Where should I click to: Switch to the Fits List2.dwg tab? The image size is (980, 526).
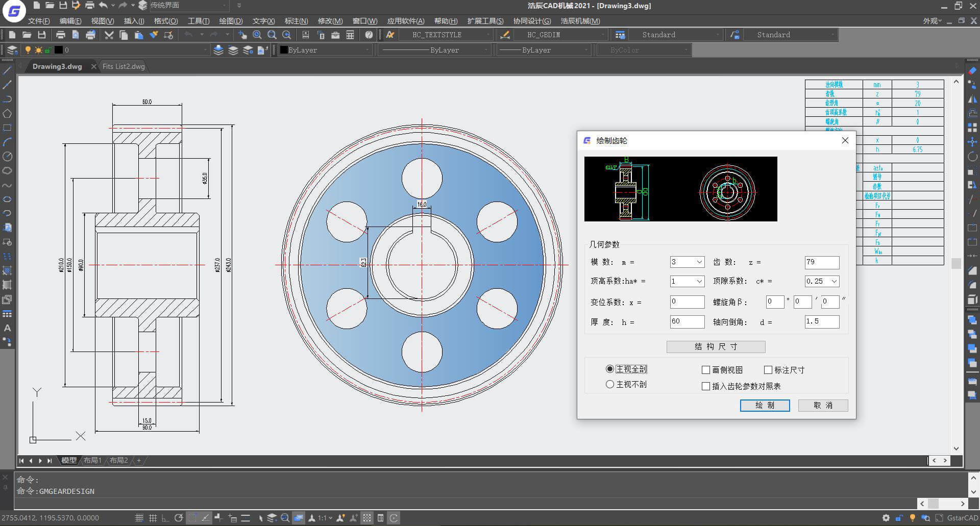(124, 66)
